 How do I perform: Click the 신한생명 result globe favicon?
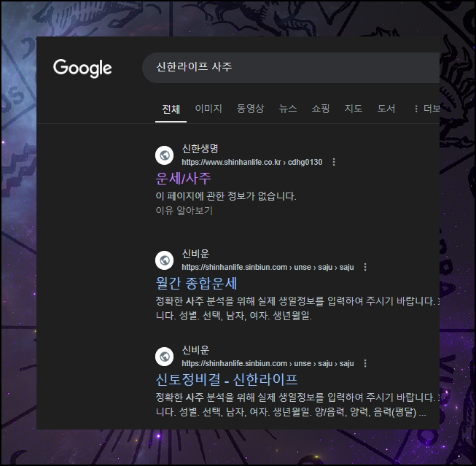[x=165, y=155]
